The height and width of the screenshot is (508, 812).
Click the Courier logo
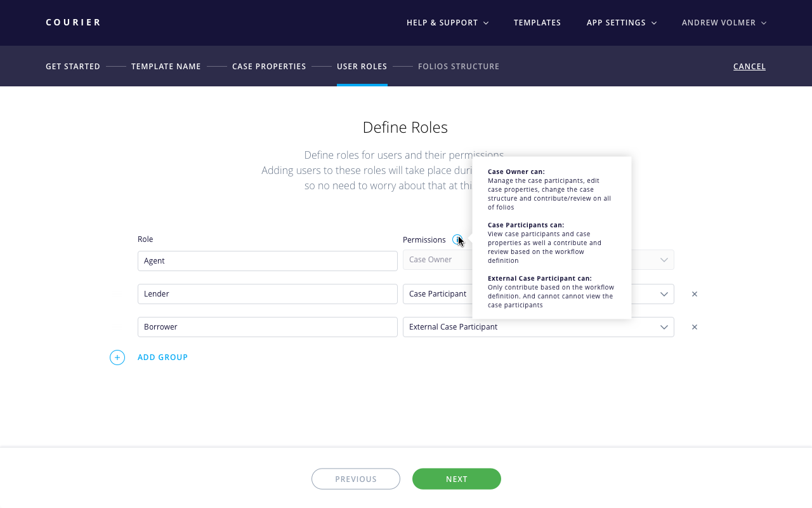coord(74,22)
